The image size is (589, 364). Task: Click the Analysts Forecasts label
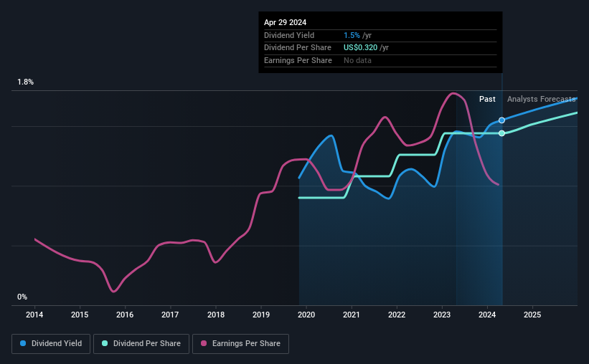542,99
